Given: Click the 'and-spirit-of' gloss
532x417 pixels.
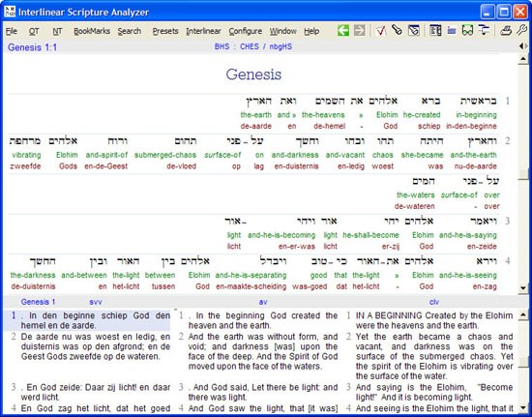Looking at the screenshot, I should tap(106, 155).
